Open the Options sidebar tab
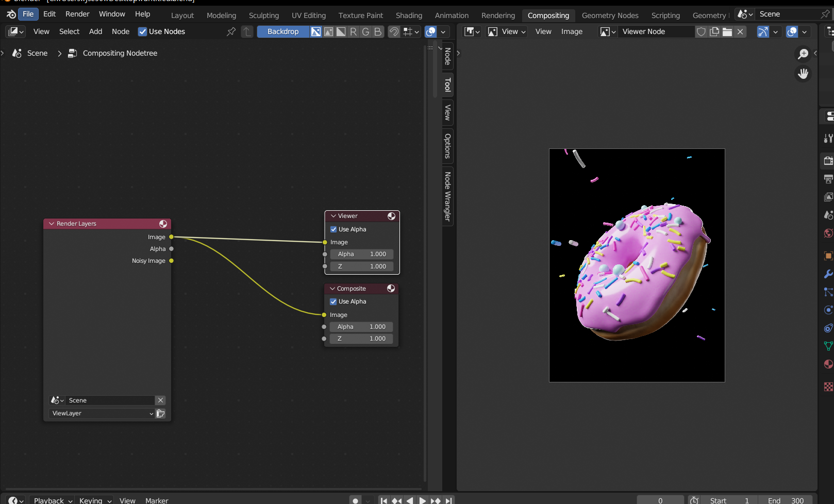834x504 pixels. click(447, 146)
